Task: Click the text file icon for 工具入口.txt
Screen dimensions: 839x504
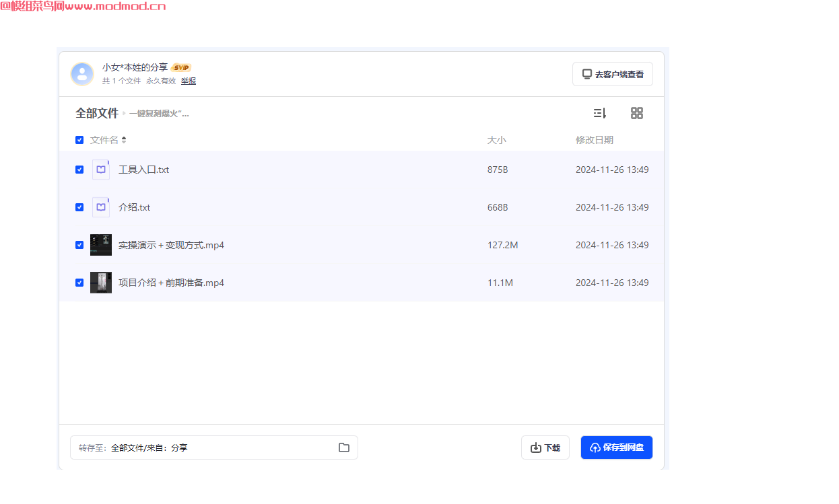Action: pos(101,170)
